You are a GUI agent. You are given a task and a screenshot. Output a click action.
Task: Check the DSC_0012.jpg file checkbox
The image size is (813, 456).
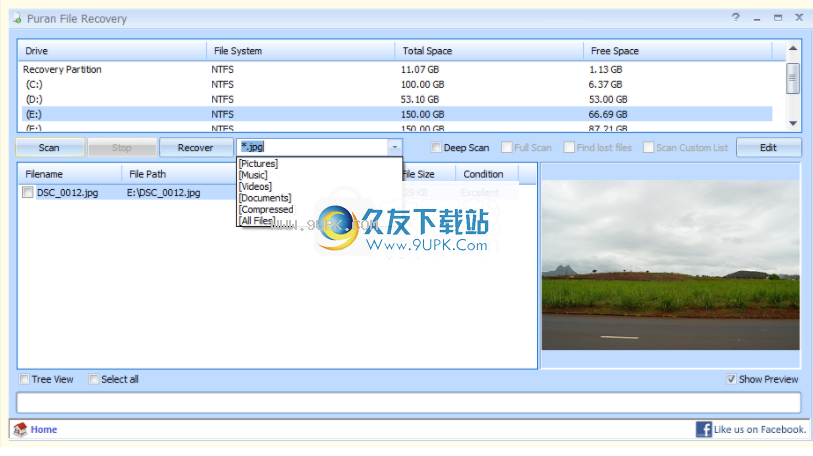tap(27, 192)
